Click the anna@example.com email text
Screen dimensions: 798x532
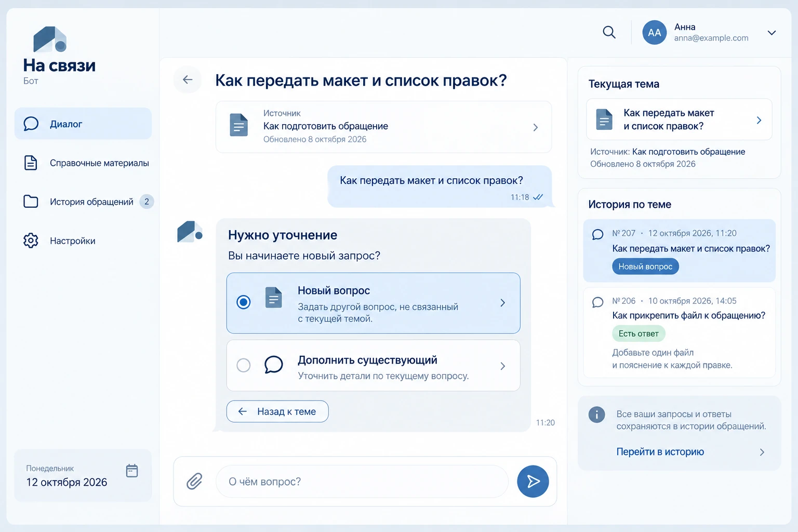711,38
